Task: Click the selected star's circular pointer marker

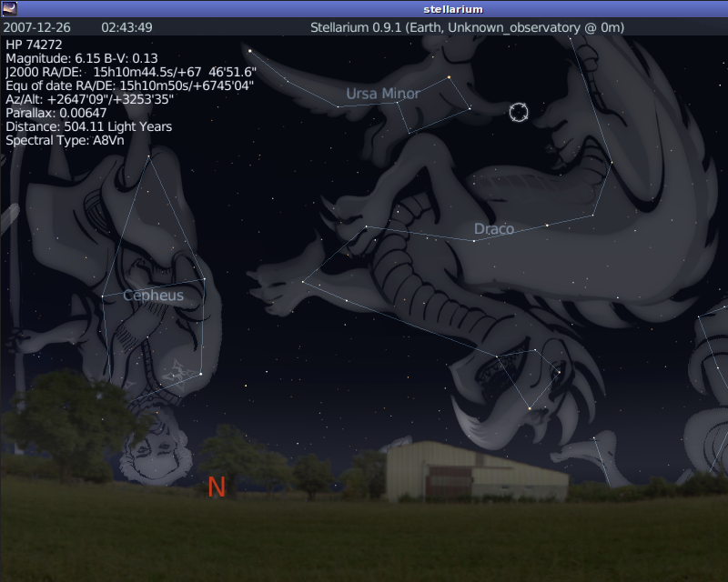Action: pyautogui.click(x=519, y=113)
